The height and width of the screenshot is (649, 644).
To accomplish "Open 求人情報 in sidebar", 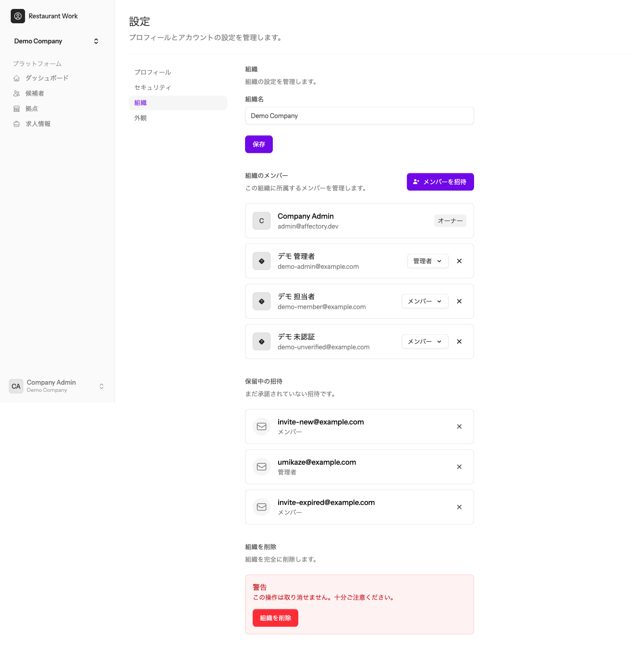I will click(57, 124).
